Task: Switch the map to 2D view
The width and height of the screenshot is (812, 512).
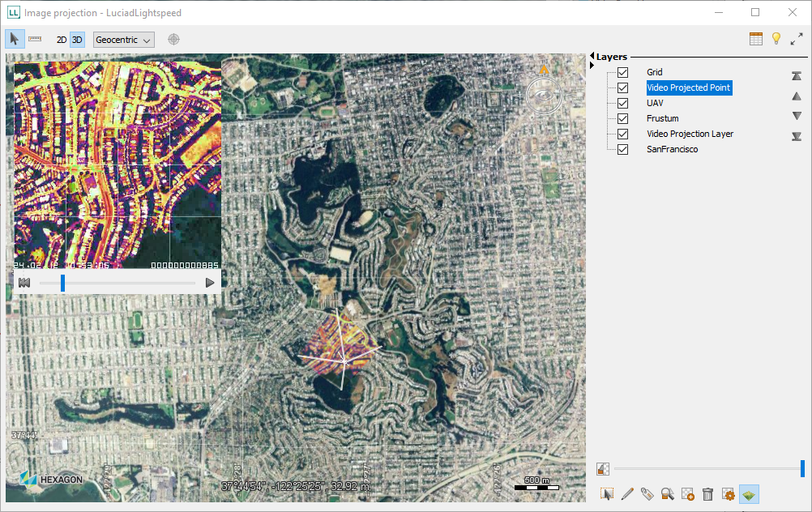Action: coord(62,40)
